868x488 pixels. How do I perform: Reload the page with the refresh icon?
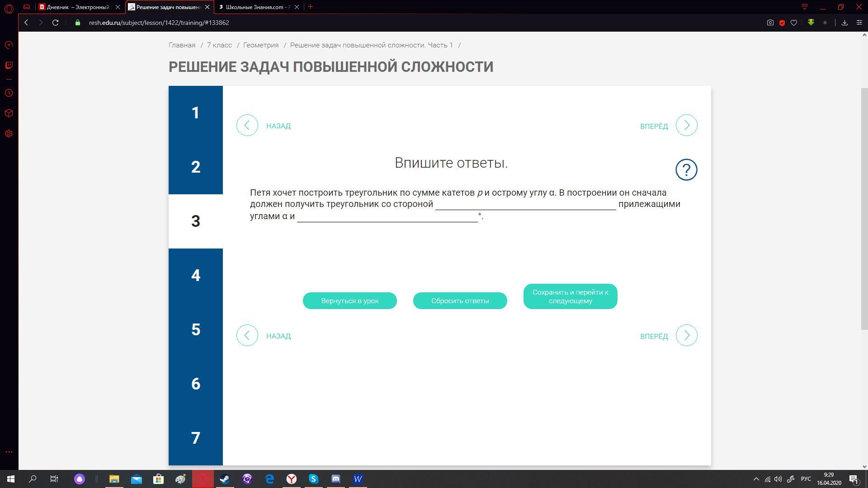click(55, 23)
